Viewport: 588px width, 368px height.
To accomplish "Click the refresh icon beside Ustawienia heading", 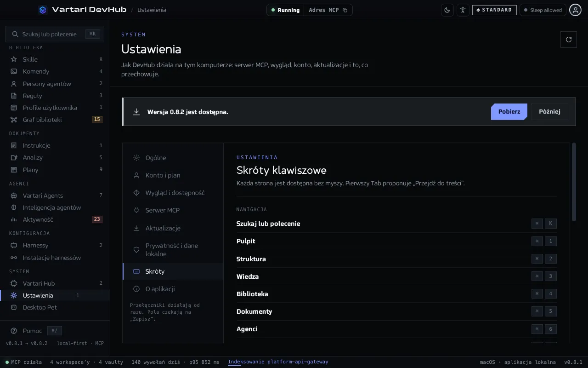I will tap(569, 40).
